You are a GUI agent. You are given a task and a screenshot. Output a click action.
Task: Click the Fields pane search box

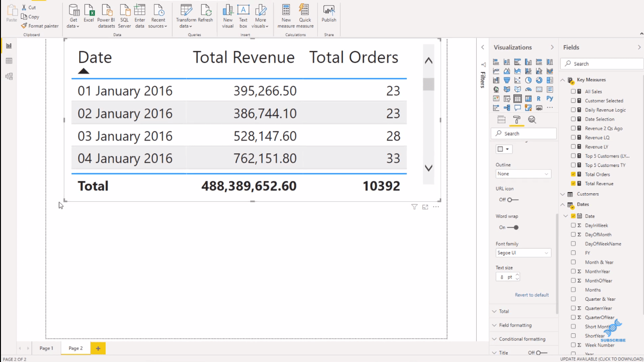(x=602, y=64)
